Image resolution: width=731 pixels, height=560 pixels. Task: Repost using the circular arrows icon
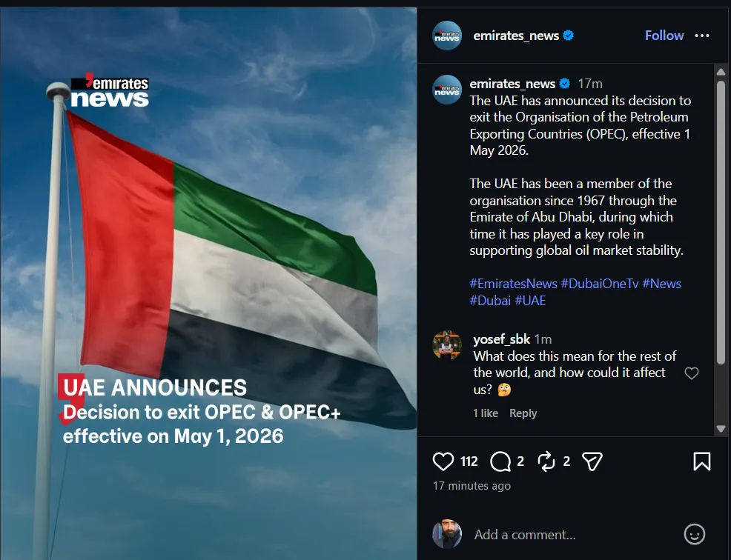[546, 461]
